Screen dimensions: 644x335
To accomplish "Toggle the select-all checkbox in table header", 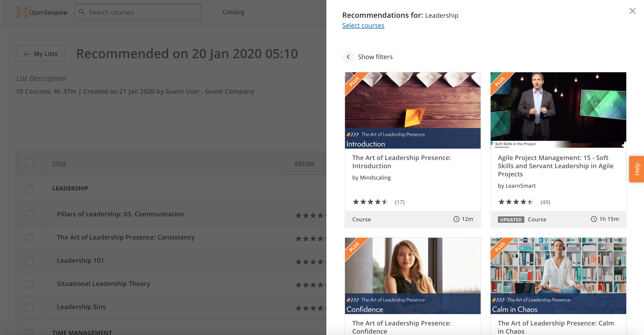I will (x=30, y=163).
